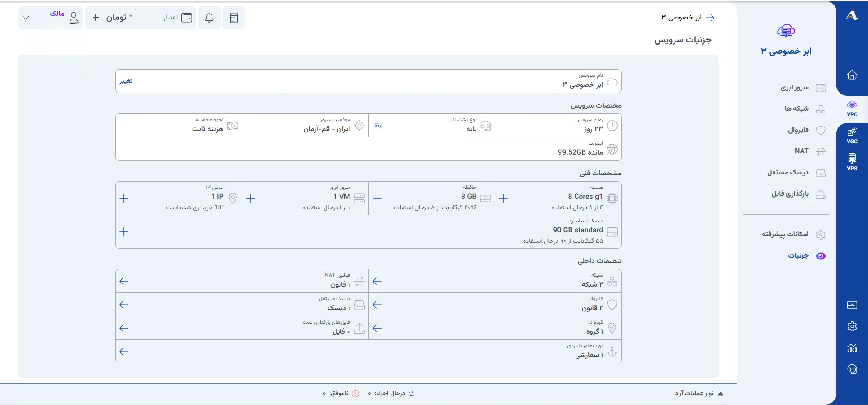Open the settings gear in blue sidebar
868x405 pixels.
852,326
